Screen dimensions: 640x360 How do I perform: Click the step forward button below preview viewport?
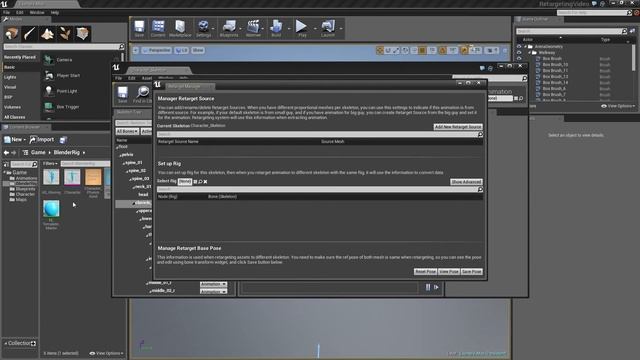(x=436, y=287)
